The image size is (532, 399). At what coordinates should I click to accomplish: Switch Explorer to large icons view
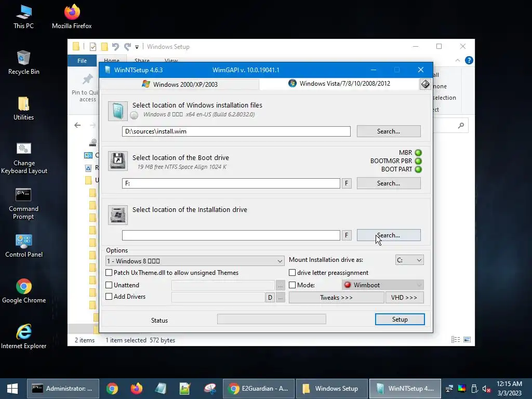click(467, 340)
